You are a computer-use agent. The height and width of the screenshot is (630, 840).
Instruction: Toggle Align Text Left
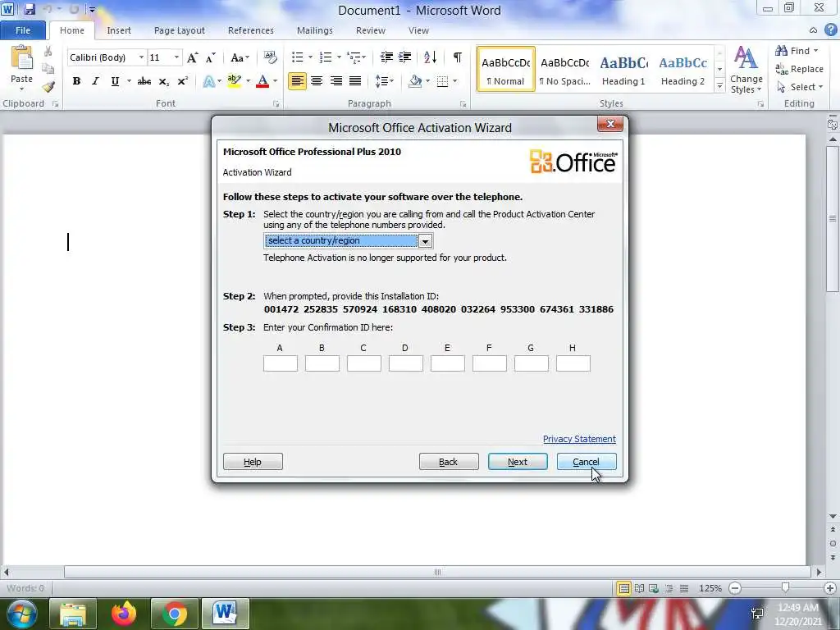(x=297, y=81)
